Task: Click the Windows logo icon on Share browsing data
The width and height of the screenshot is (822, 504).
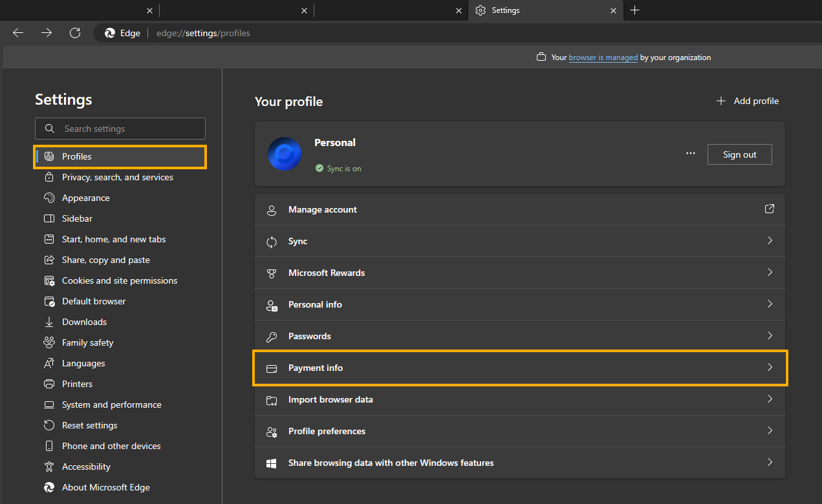Action: [272, 463]
